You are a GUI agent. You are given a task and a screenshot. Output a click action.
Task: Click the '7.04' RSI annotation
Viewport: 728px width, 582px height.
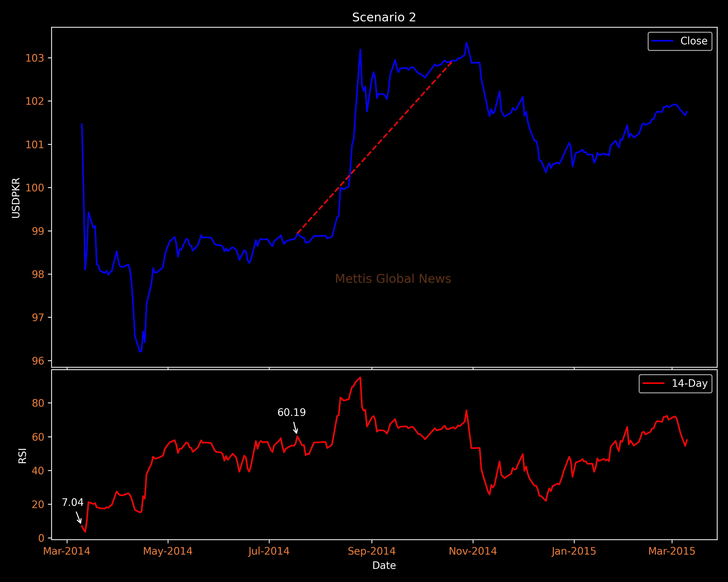pos(73,502)
